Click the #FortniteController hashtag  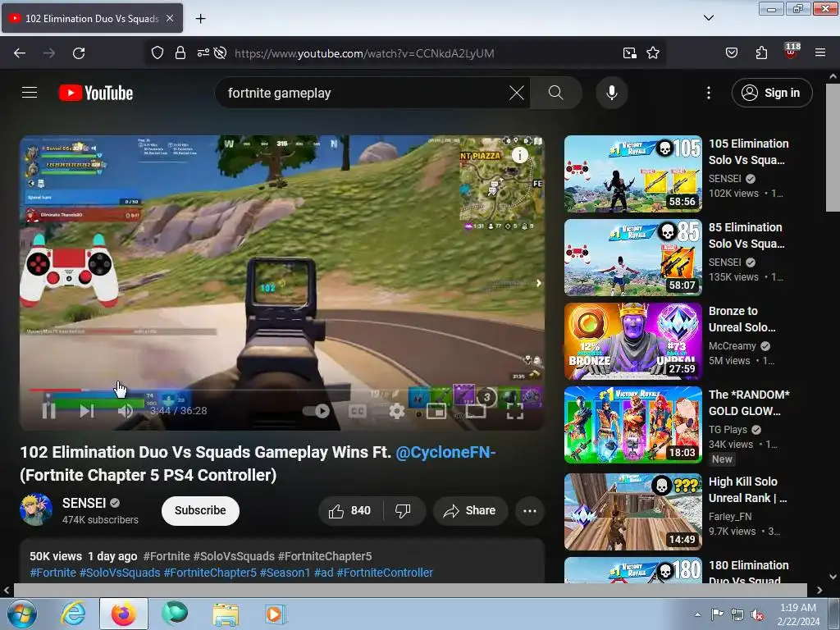(x=385, y=573)
